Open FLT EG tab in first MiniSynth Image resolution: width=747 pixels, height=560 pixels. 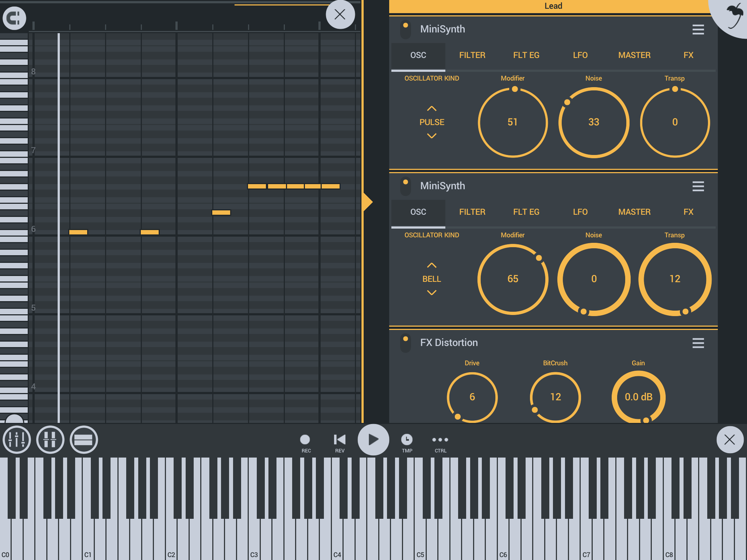(526, 55)
